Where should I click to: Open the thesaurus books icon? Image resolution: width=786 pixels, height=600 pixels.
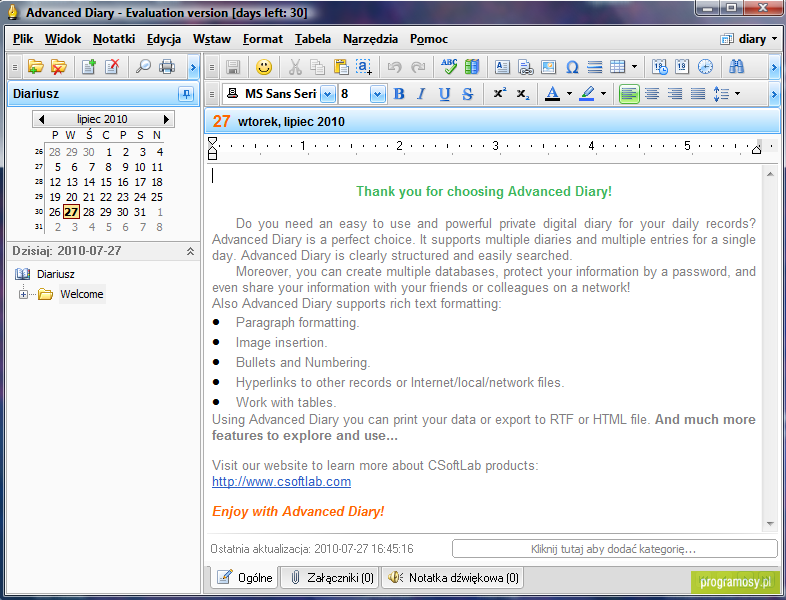(x=472, y=67)
